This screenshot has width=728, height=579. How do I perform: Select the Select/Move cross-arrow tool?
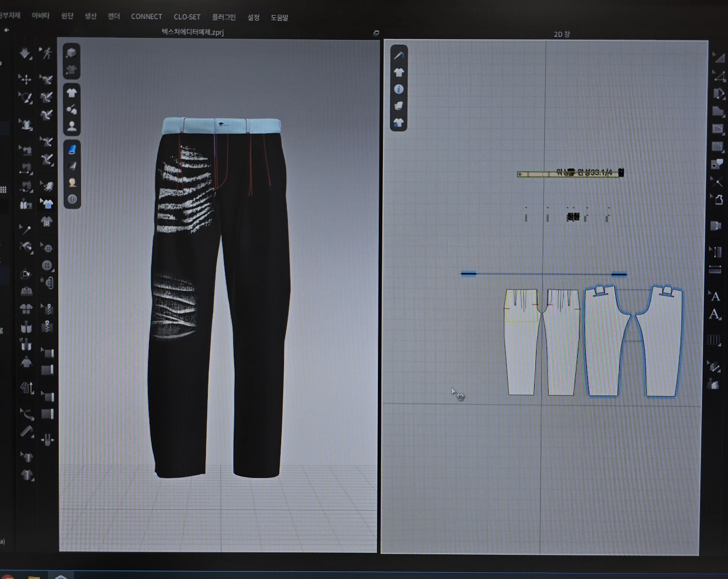point(25,79)
